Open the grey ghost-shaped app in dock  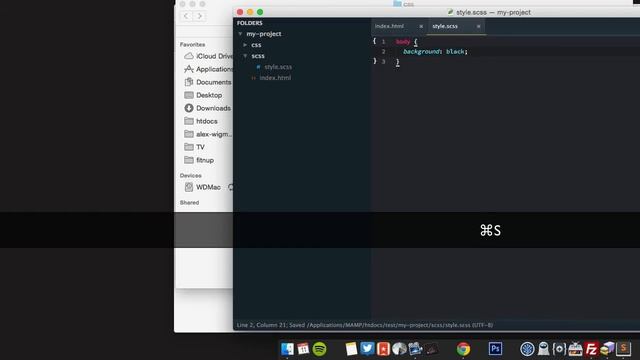(x=543, y=349)
